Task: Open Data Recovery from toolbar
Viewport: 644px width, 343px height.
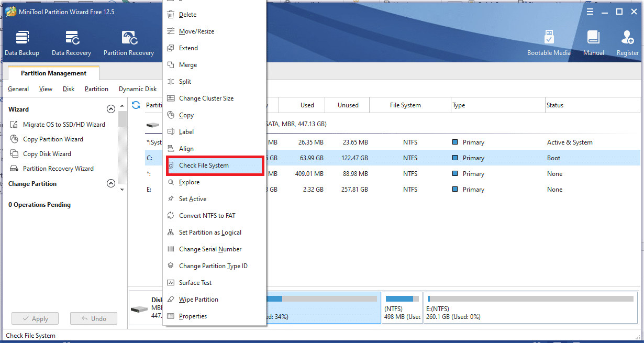Action: pyautogui.click(x=72, y=39)
